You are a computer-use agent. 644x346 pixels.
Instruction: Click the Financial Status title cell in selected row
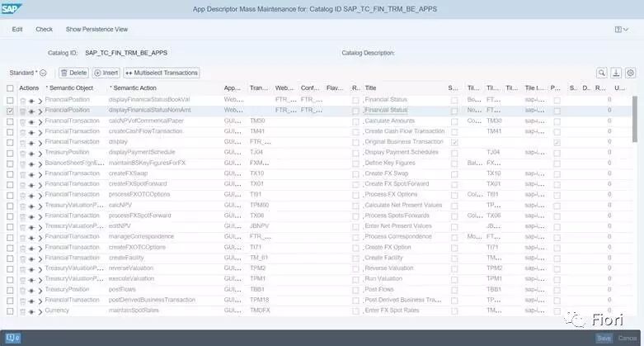(x=386, y=110)
